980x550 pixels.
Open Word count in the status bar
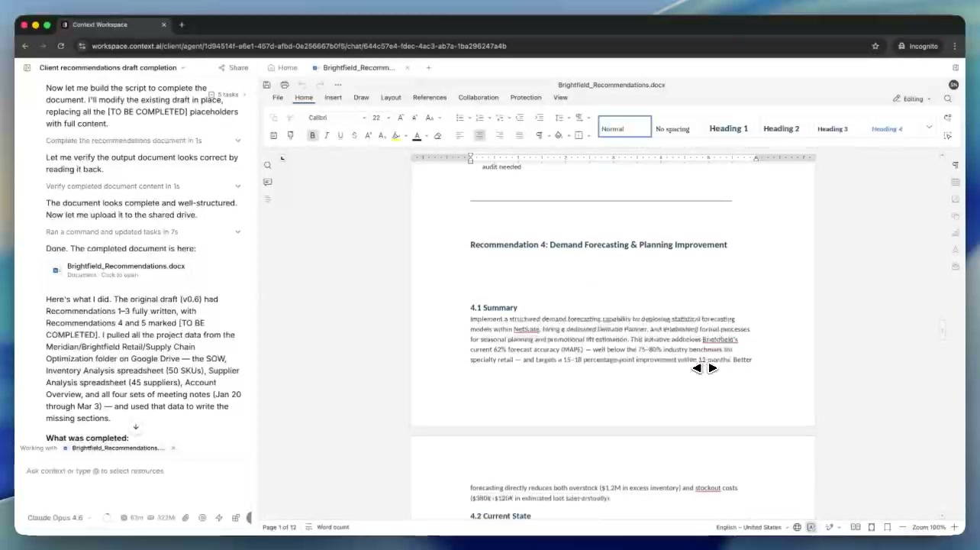[x=327, y=527]
